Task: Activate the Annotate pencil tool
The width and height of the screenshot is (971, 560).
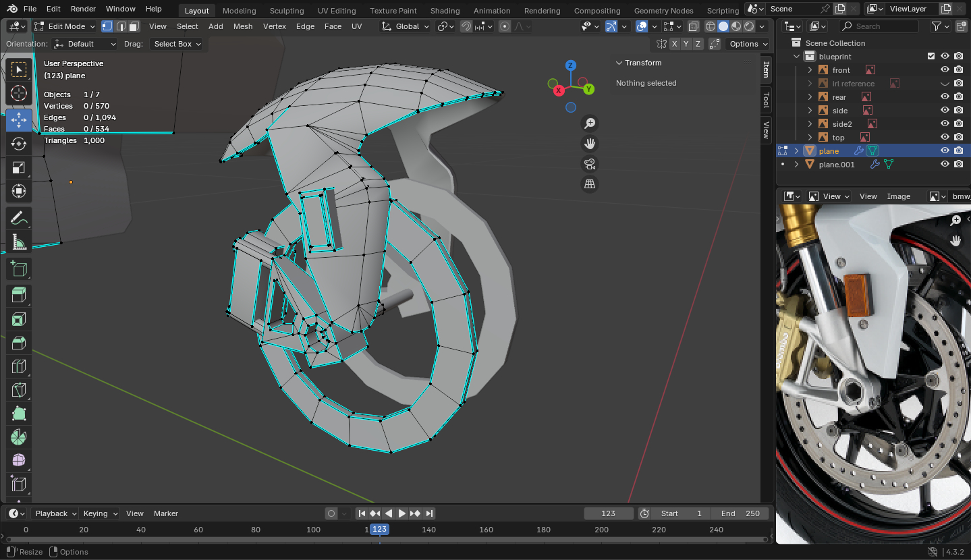Action: pyautogui.click(x=19, y=218)
